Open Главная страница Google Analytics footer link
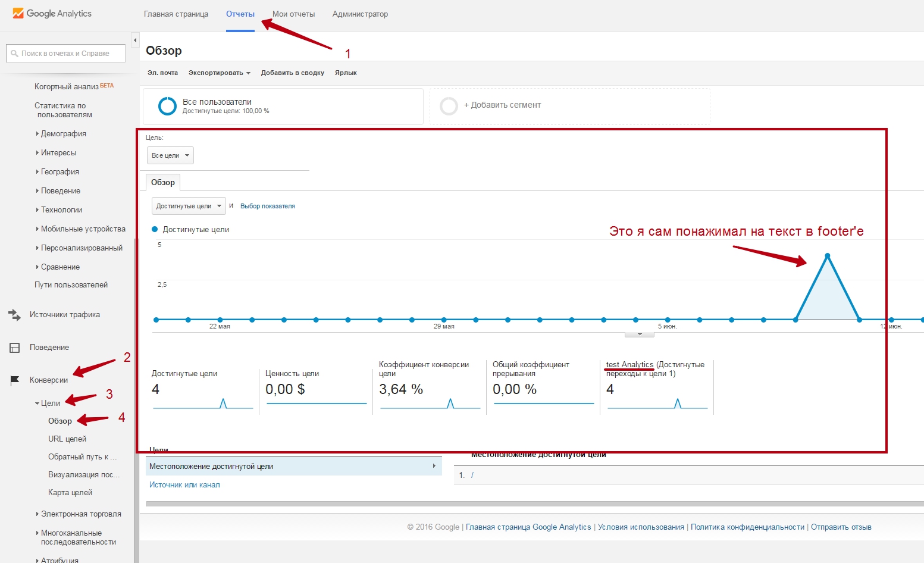The width and height of the screenshot is (924, 563). coord(528,527)
